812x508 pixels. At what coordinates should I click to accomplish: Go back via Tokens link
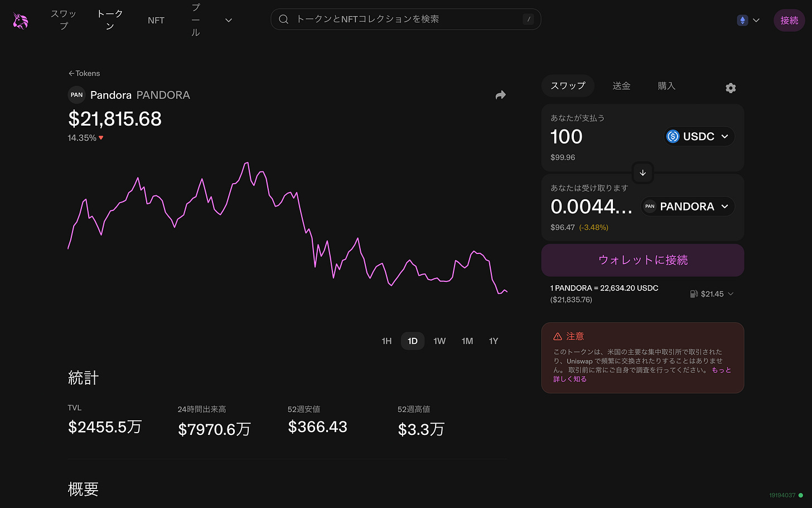tap(84, 73)
